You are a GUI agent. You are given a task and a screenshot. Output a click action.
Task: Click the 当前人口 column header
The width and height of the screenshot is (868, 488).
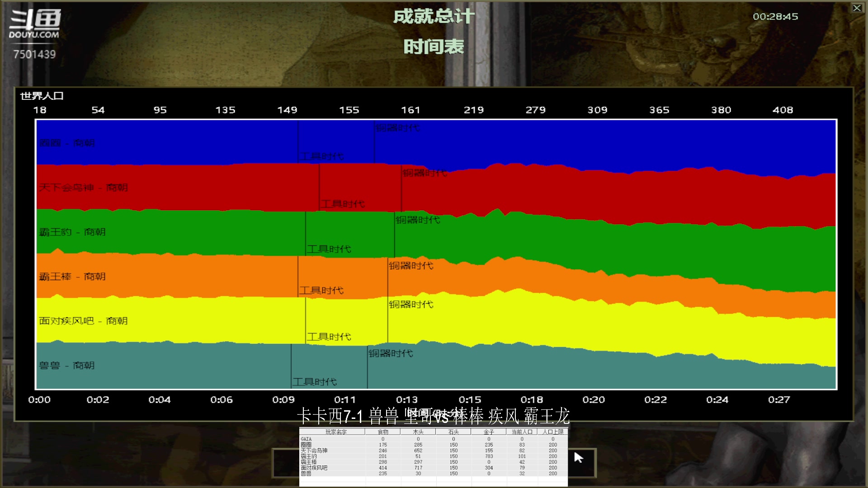[522, 432]
